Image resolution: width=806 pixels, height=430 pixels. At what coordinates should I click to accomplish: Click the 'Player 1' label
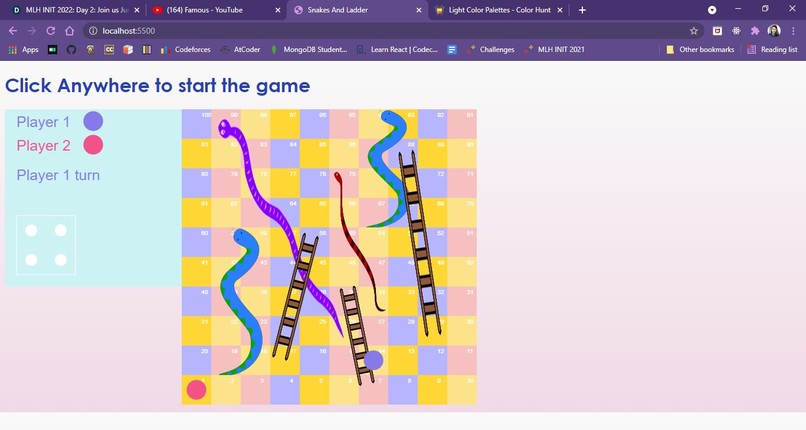(x=43, y=122)
